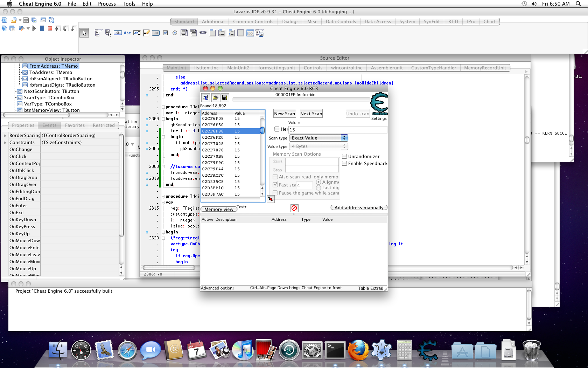Image resolution: width=588 pixels, height=368 pixels.
Task: Expand the Constraints property
Action: point(5,143)
